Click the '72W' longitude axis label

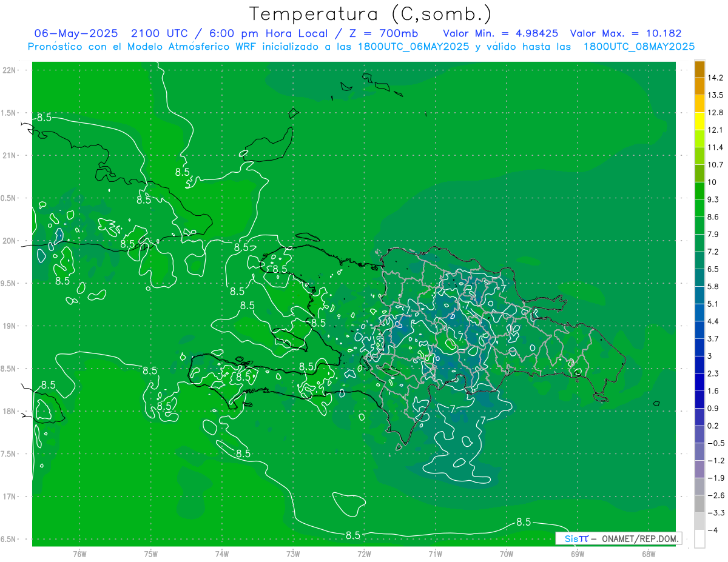click(x=364, y=554)
